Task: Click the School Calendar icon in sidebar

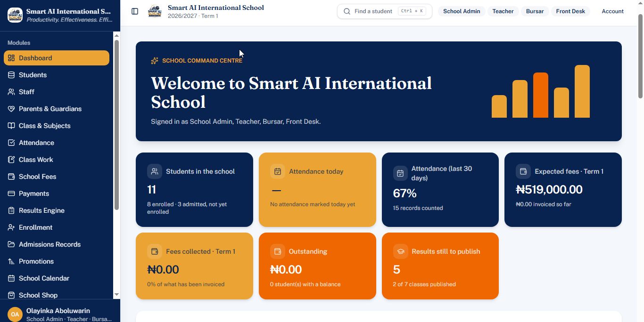Action: (11, 278)
